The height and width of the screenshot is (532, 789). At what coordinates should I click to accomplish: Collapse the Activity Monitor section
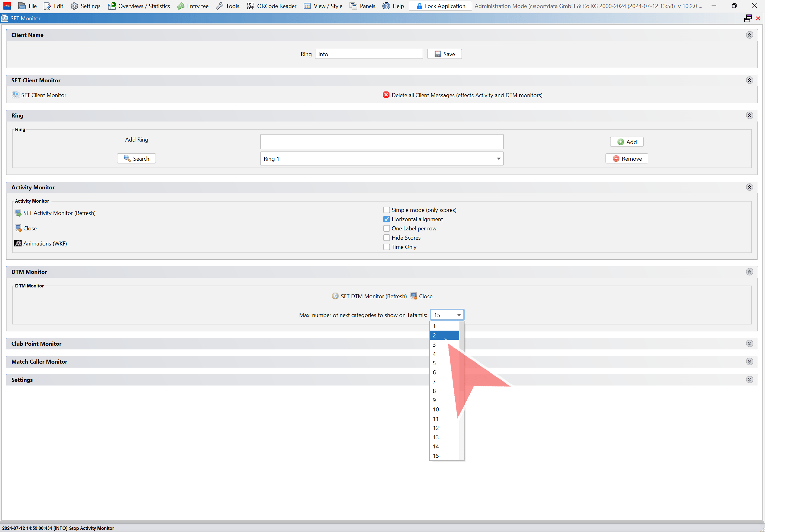coord(749,187)
